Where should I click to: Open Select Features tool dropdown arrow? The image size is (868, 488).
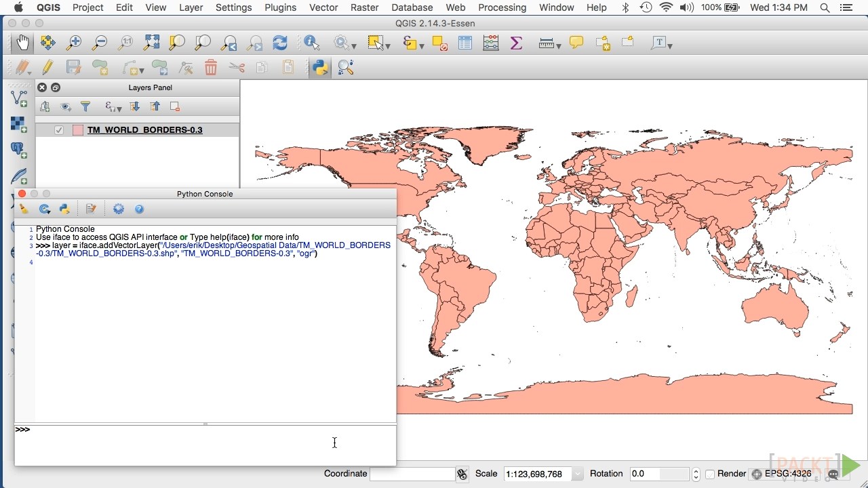(388, 45)
